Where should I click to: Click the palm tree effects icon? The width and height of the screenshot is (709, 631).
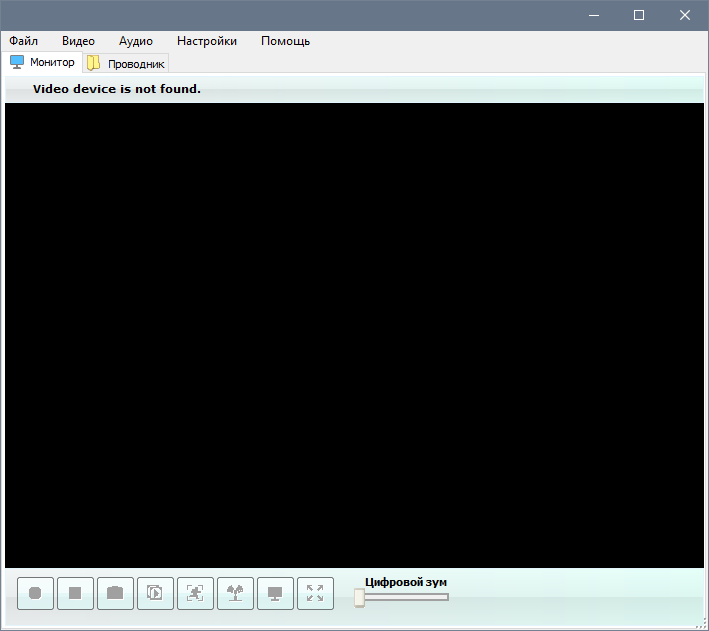(x=235, y=593)
